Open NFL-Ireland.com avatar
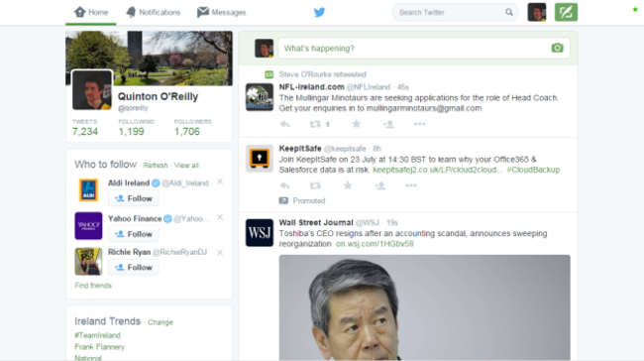Viewport: 644px width, 361px height. click(260, 97)
